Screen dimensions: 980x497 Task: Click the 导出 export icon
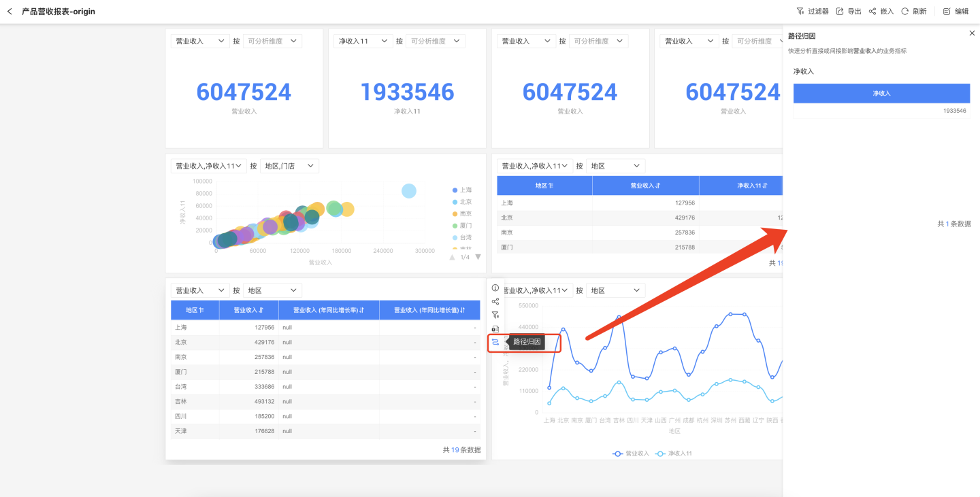[x=849, y=12]
